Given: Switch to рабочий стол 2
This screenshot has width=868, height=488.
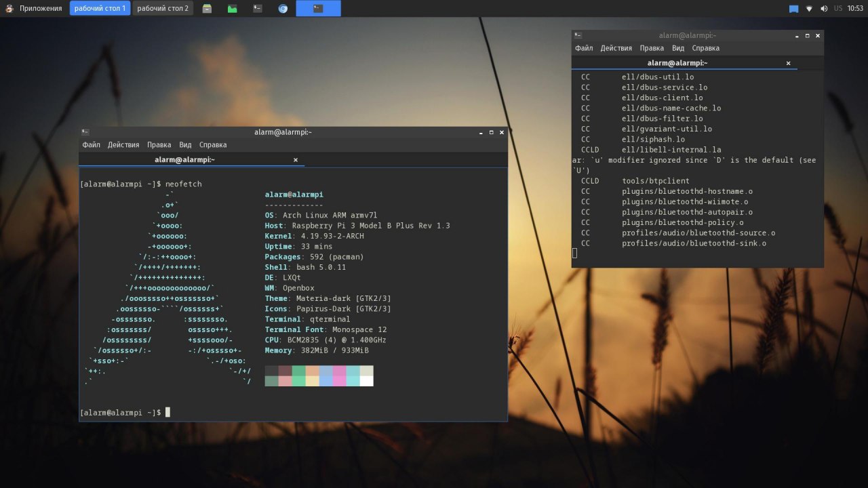Looking at the screenshot, I should (163, 8).
